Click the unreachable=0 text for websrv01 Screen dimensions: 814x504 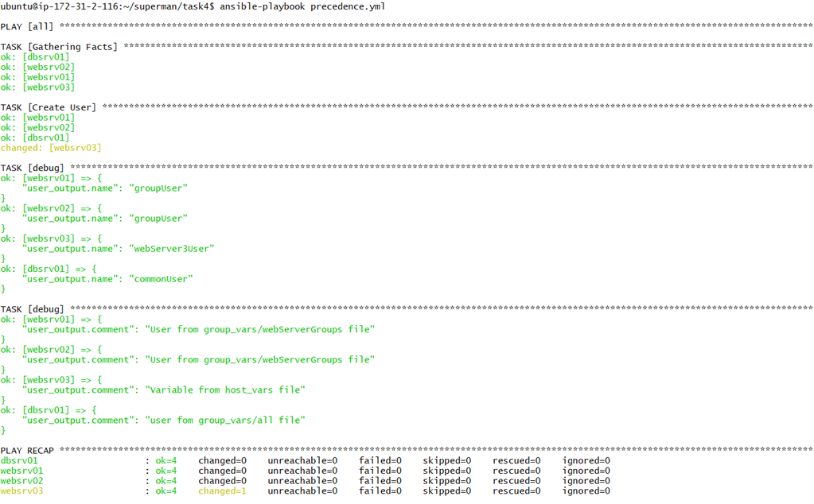296,470
